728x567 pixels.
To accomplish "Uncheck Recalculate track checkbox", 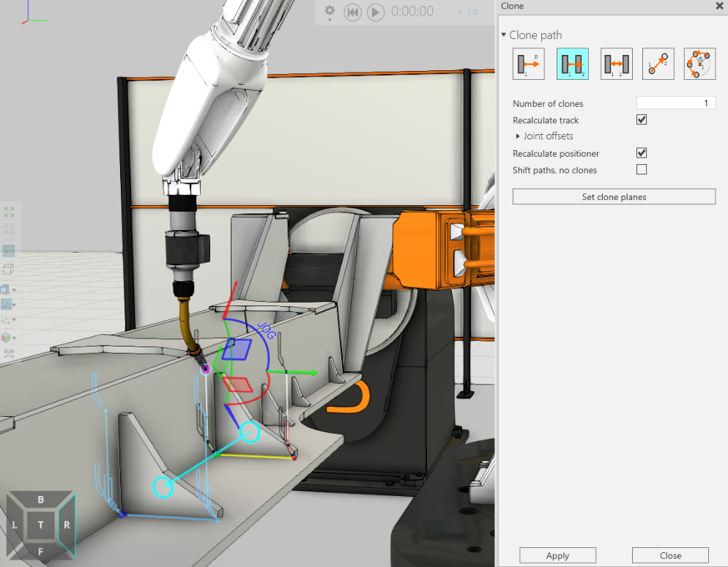I will [x=642, y=120].
